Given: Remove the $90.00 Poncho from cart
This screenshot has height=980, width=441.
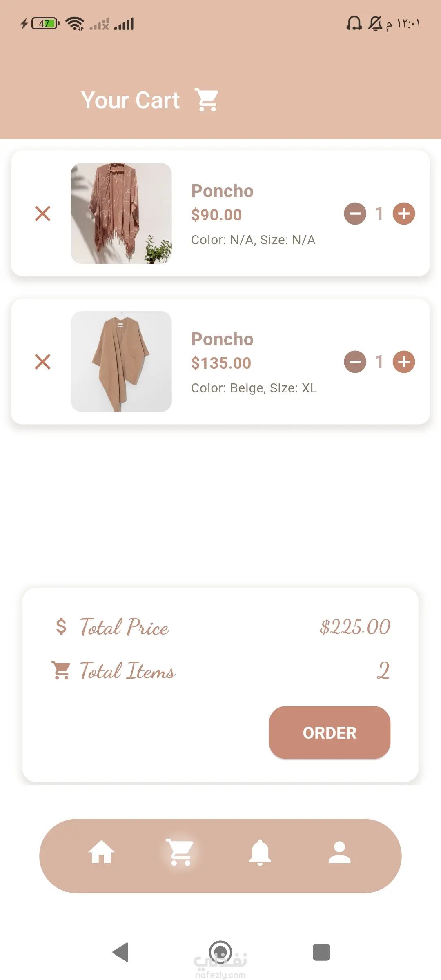Looking at the screenshot, I should point(42,214).
